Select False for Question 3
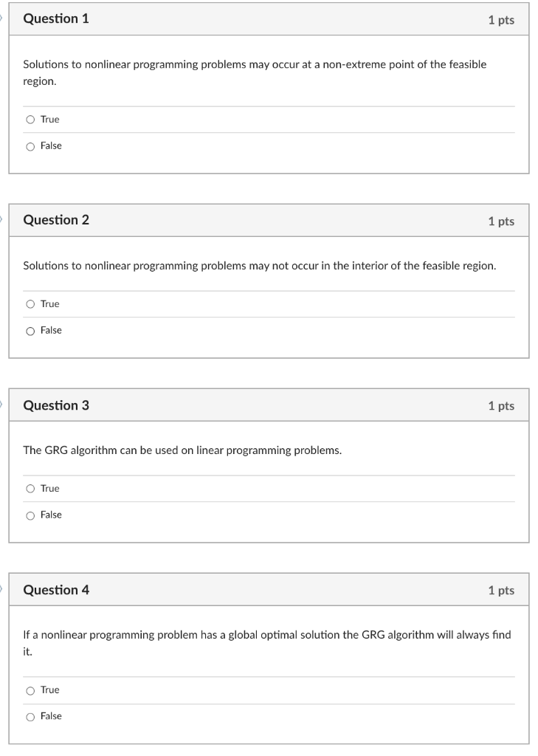Screen dimensions: 538x756 [x=30, y=515]
